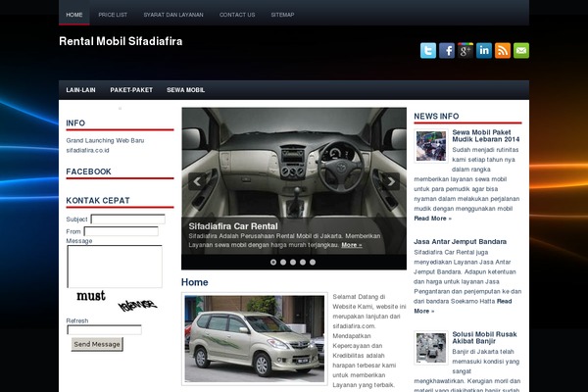This screenshot has height=392, width=588.
Task: Open the LAIN-LAIN category menu
Action: point(80,90)
